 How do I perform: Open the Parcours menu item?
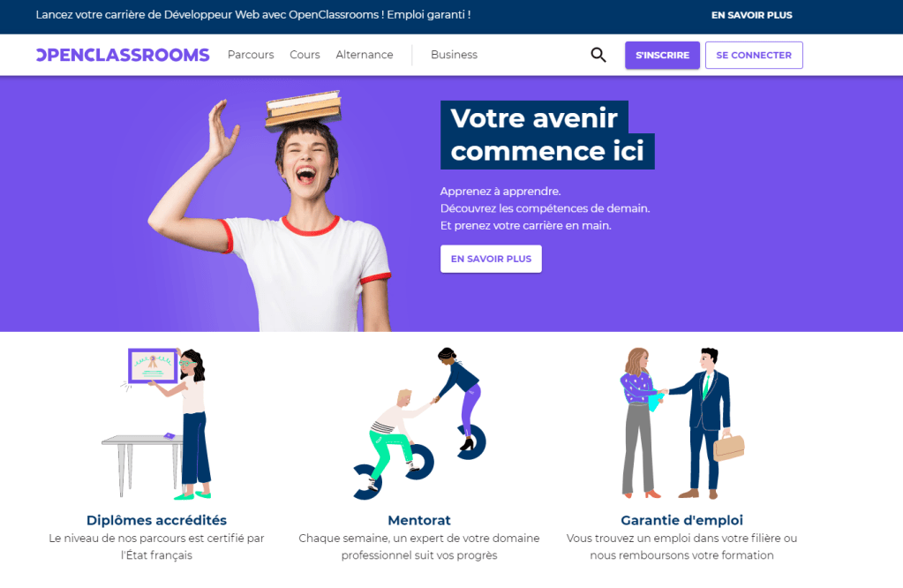(251, 55)
